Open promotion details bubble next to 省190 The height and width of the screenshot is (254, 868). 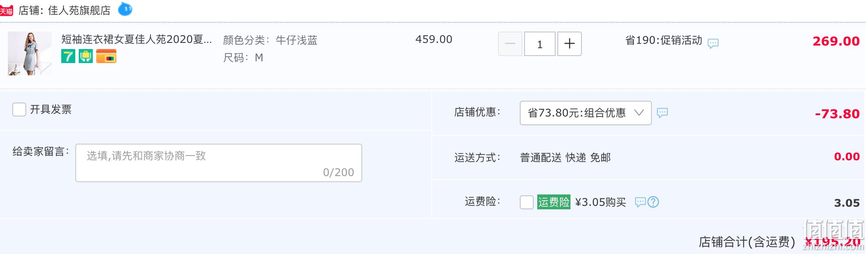713,43
